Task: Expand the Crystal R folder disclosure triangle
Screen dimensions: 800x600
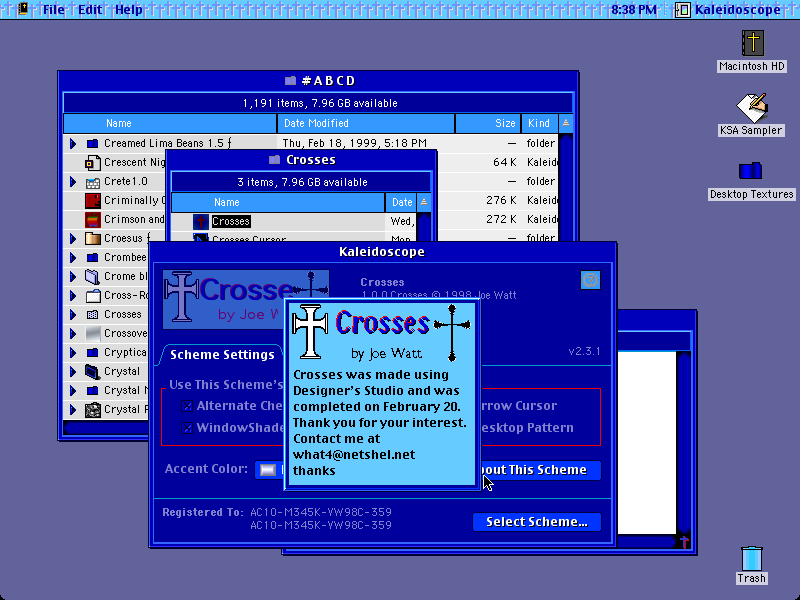Action: pyautogui.click(x=73, y=410)
